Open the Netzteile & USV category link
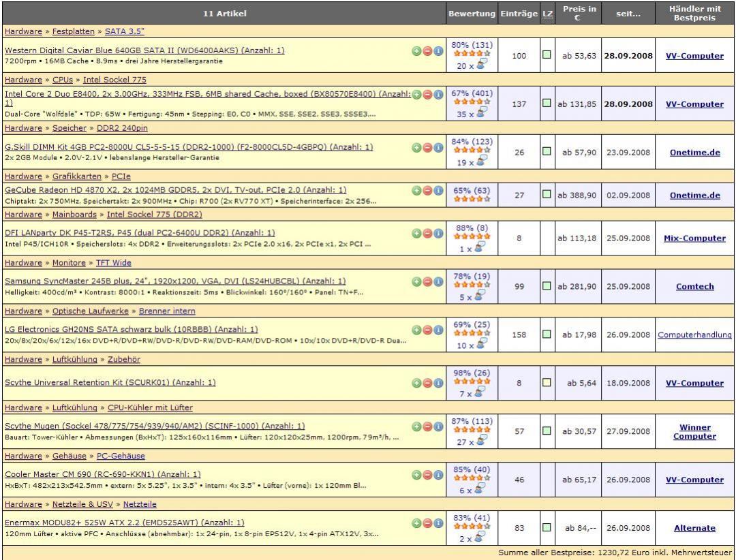 point(82,505)
